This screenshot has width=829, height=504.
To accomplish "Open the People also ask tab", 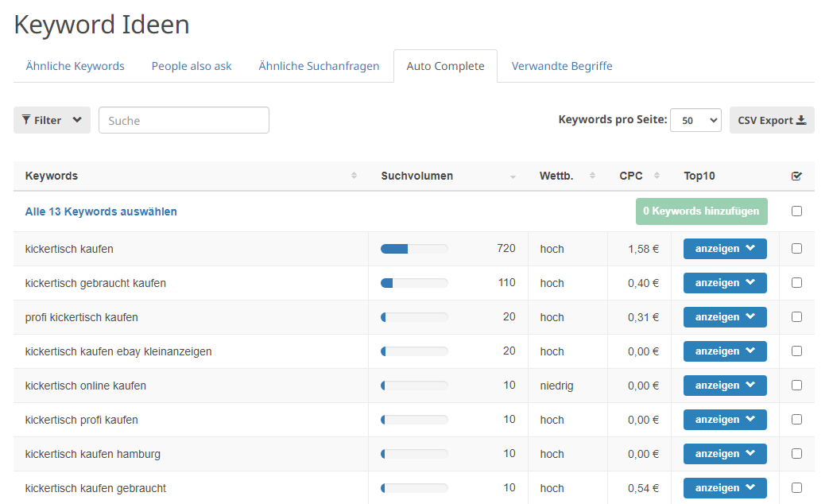I will click(192, 66).
